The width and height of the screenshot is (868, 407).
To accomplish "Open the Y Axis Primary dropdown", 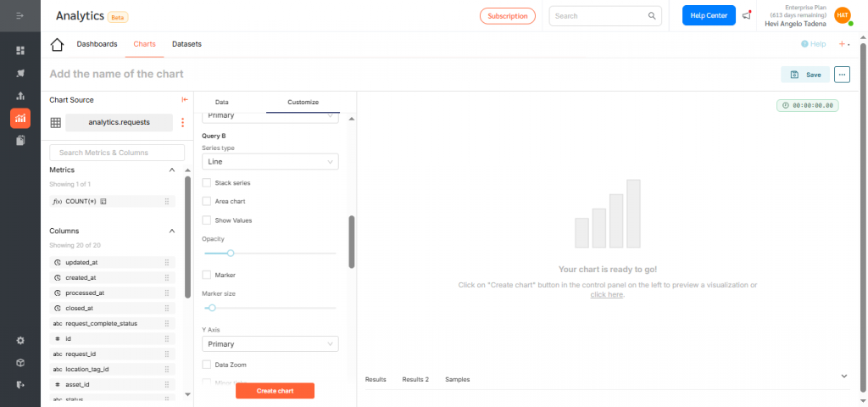I will coord(270,344).
